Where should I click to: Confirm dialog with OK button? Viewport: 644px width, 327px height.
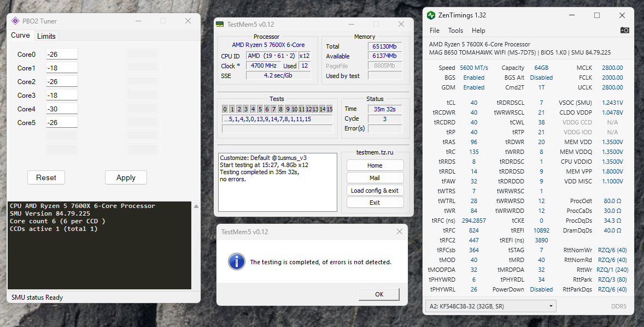pos(379,294)
